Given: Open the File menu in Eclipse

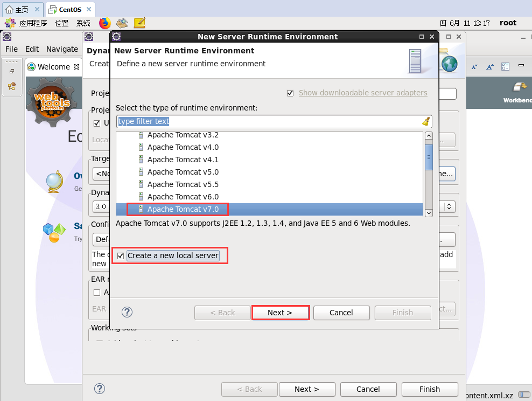Looking at the screenshot, I should (11, 49).
